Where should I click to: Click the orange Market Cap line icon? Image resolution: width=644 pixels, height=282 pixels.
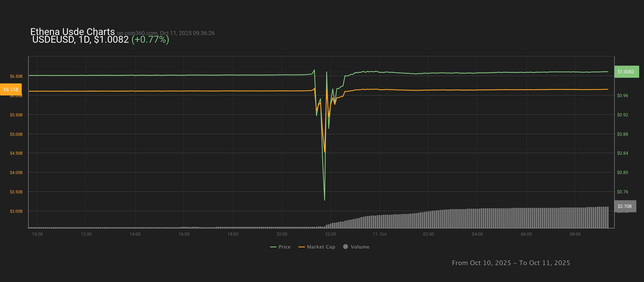click(x=301, y=247)
